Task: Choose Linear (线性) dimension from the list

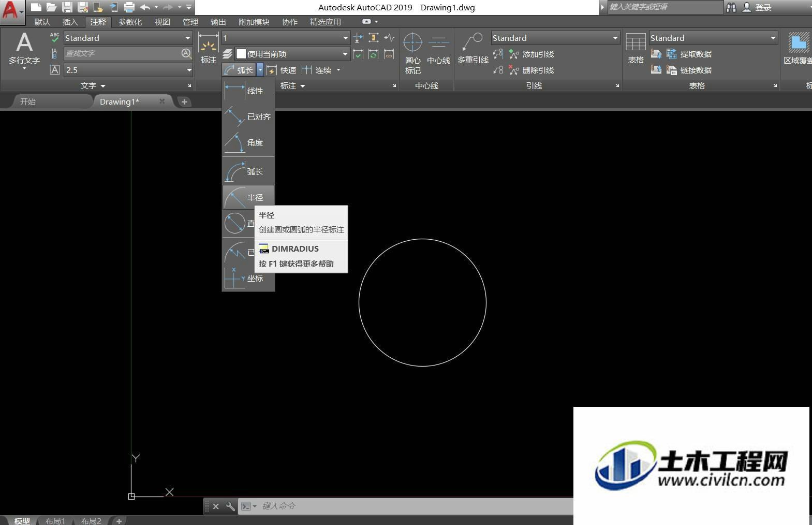Action: (248, 91)
